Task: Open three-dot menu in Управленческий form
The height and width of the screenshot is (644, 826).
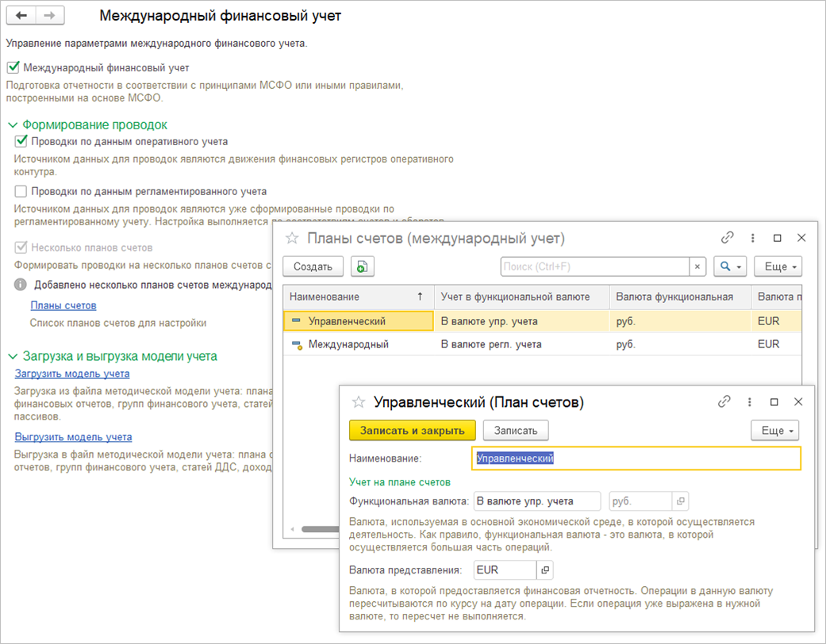Action: click(749, 402)
